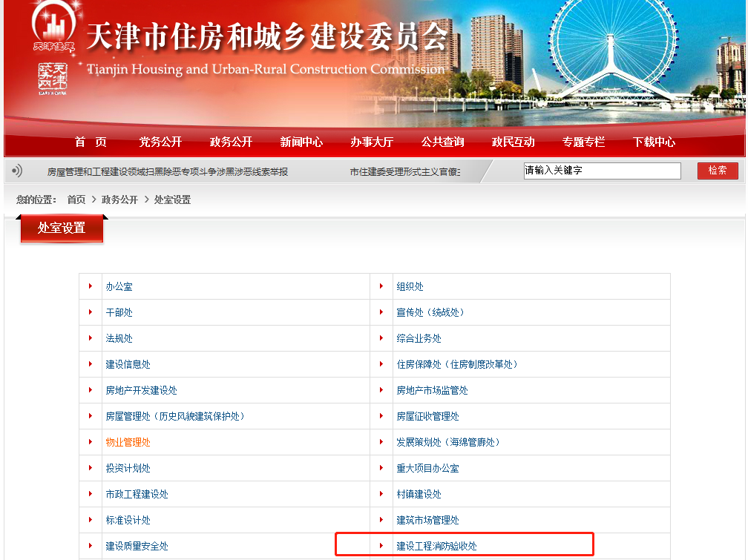Select the 处室设置 red tab heading
The height and width of the screenshot is (560, 748).
tap(62, 228)
